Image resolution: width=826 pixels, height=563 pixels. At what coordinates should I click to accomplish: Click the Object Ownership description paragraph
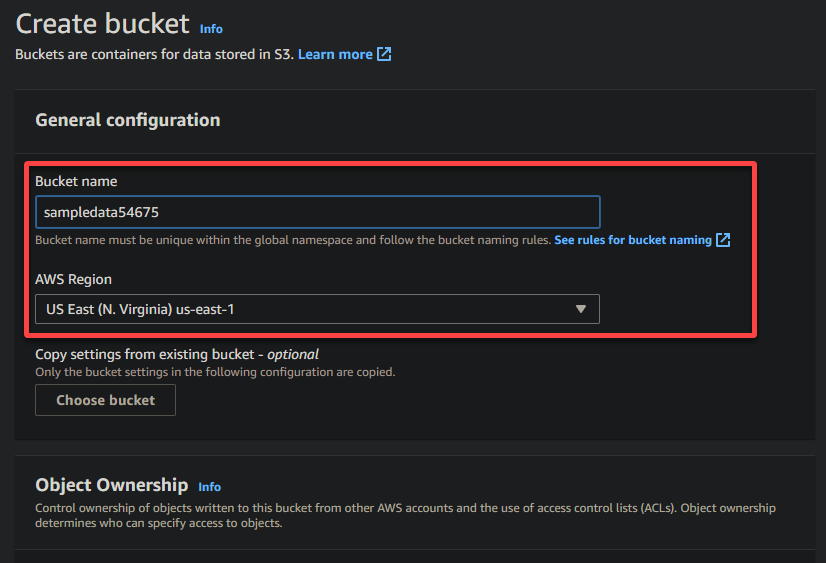pos(405,516)
